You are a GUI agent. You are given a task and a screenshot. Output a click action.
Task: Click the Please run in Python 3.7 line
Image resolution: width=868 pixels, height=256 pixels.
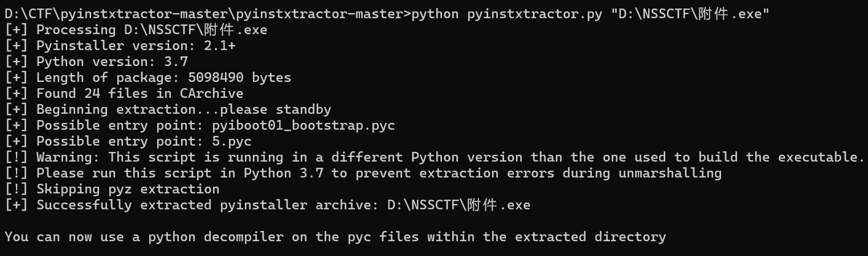363,173
